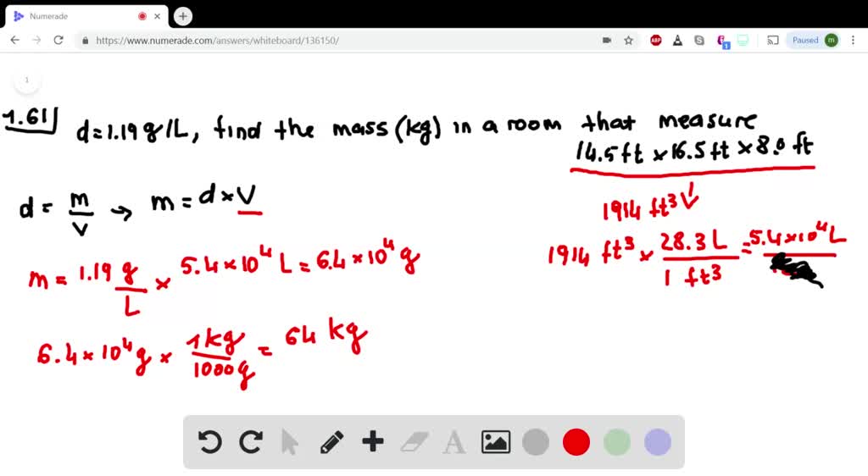Select the pointer selection tool
Screen dimensions: 868x476
point(289,442)
